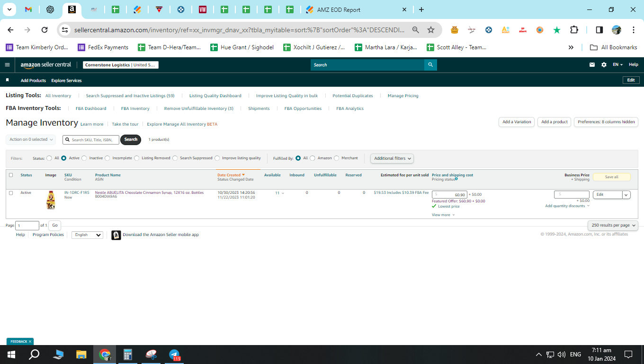Viewport: 644px width, 364px height.
Task: Click the Amazon app icon beside Download link
Action: [x=116, y=235]
